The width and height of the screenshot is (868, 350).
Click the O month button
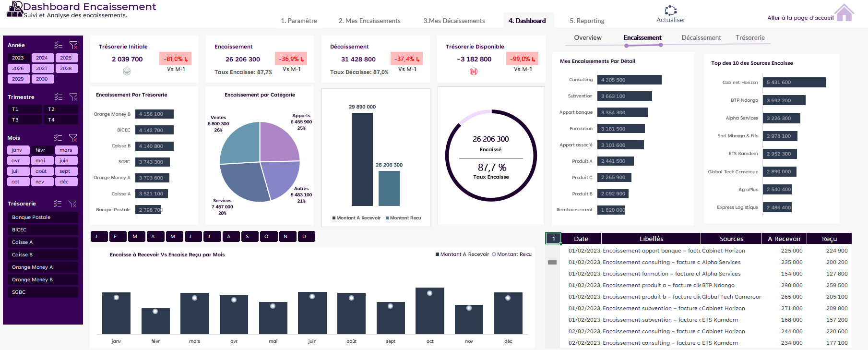click(x=268, y=236)
